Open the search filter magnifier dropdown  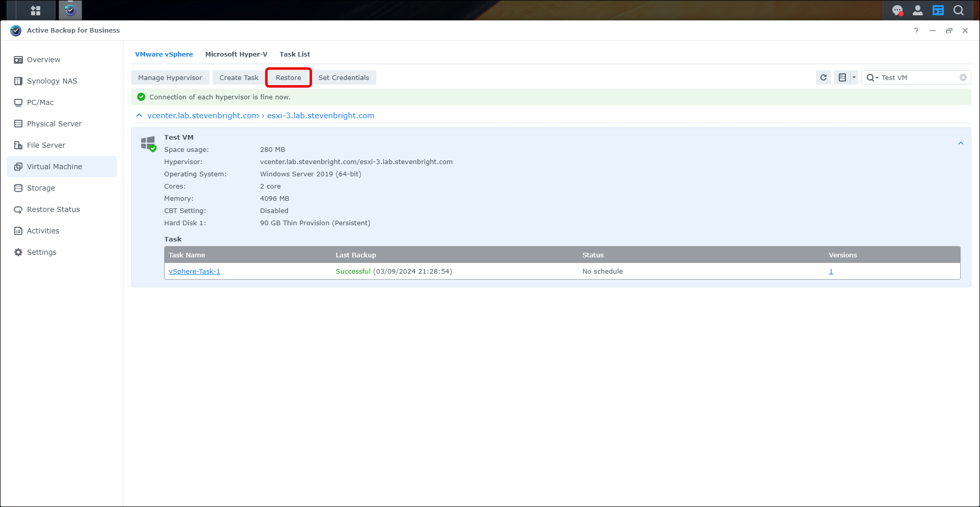point(872,77)
